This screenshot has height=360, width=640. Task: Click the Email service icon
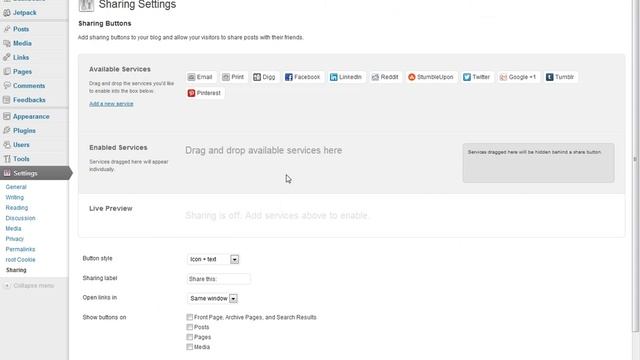[191, 77]
